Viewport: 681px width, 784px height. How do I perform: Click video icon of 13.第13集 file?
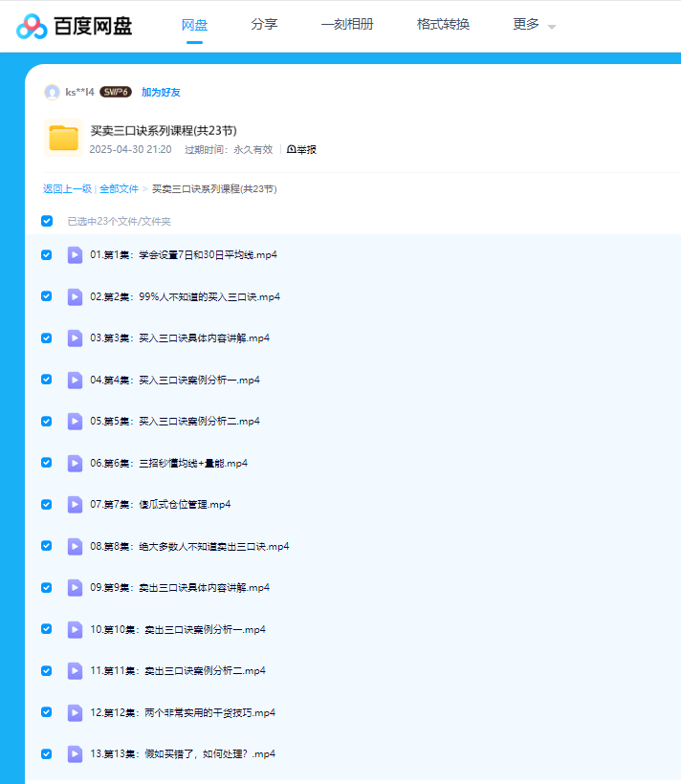[x=75, y=754]
